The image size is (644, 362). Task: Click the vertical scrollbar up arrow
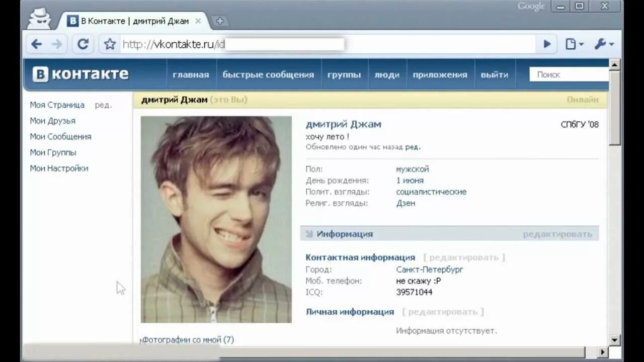[615, 64]
